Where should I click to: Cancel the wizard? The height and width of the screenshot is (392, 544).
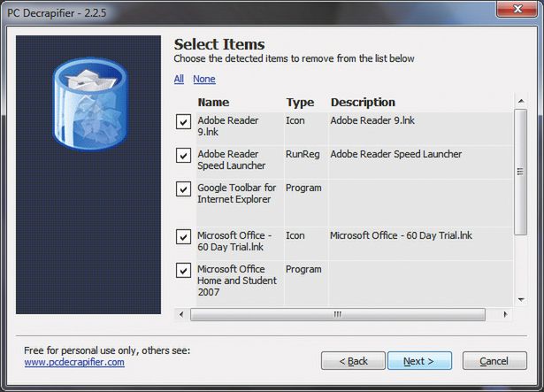494,361
